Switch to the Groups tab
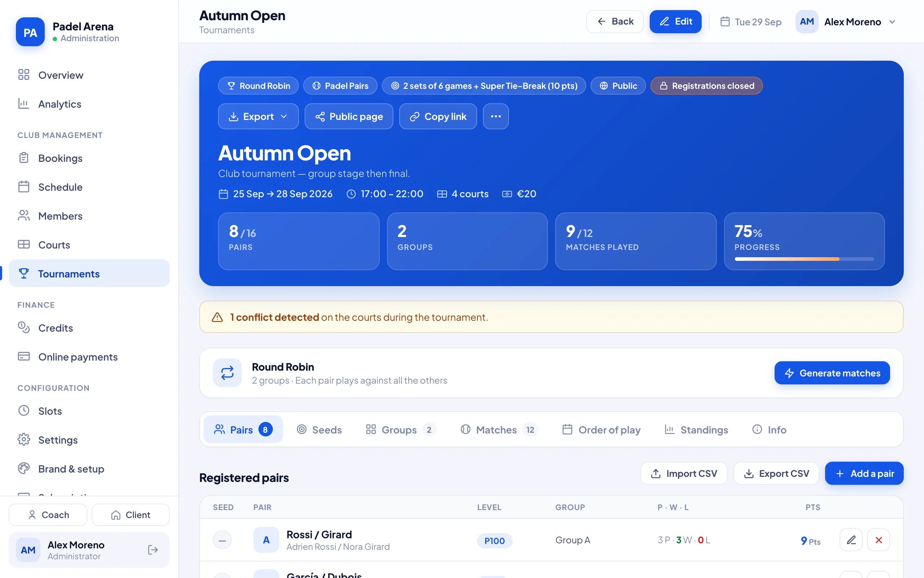The height and width of the screenshot is (578, 924). 401,430
